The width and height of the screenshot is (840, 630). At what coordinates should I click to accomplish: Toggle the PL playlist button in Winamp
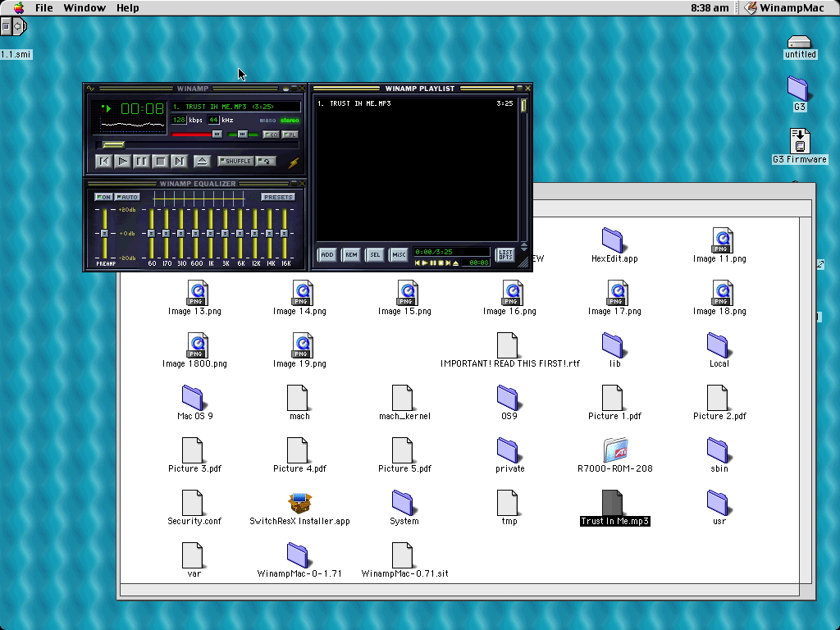tap(290, 135)
